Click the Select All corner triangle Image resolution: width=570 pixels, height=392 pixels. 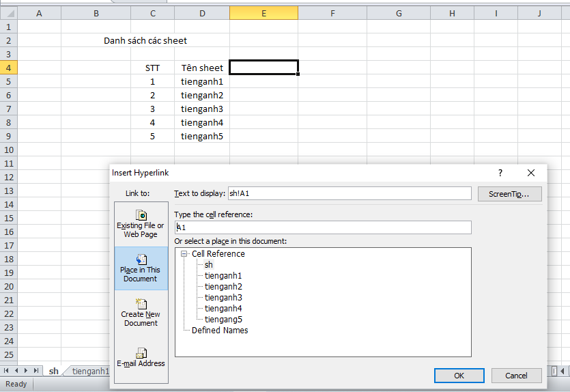tap(9, 14)
